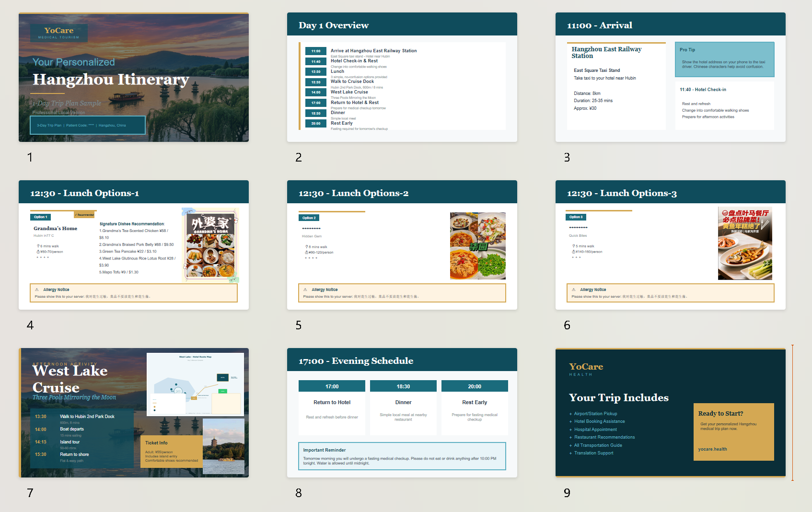Click 'Arrive at Hangzhou East Railway Station' text
Screen dimensions: 812x512
coord(373,51)
